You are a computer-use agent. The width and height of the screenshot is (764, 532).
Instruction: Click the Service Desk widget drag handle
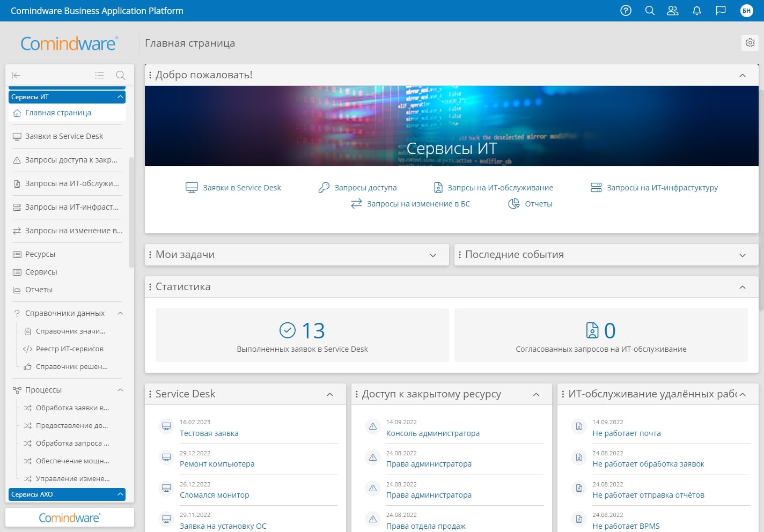[x=150, y=394]
